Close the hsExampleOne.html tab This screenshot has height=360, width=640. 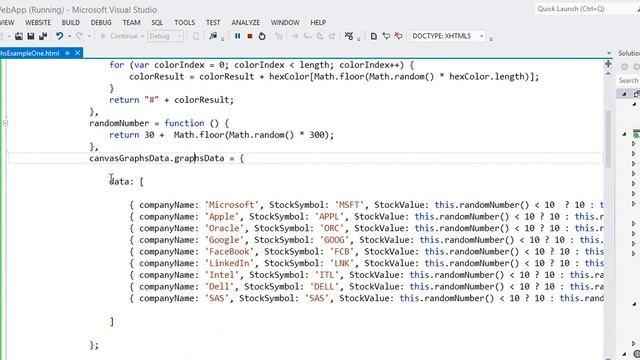[78, 53]
